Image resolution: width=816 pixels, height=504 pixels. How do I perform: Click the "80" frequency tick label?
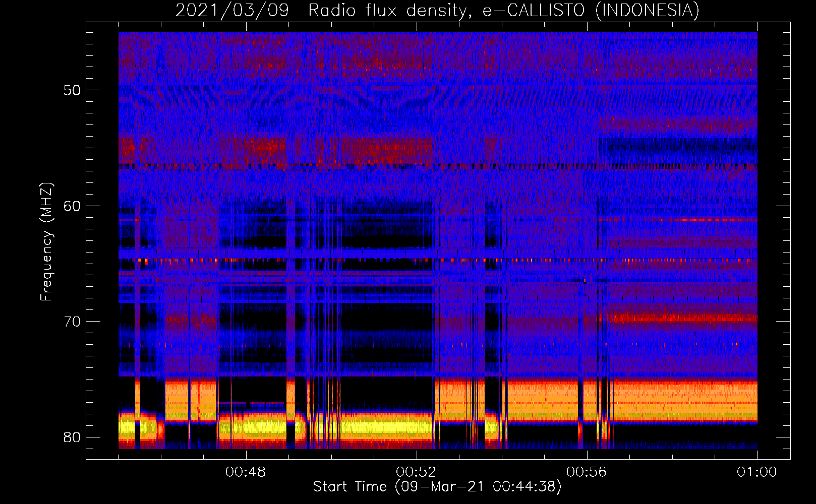click(72, 437)
